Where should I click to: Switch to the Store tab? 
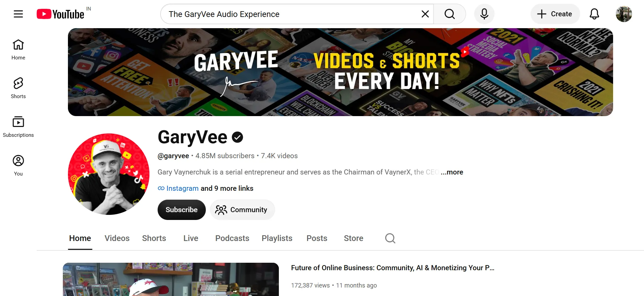(x=354, y=238)
